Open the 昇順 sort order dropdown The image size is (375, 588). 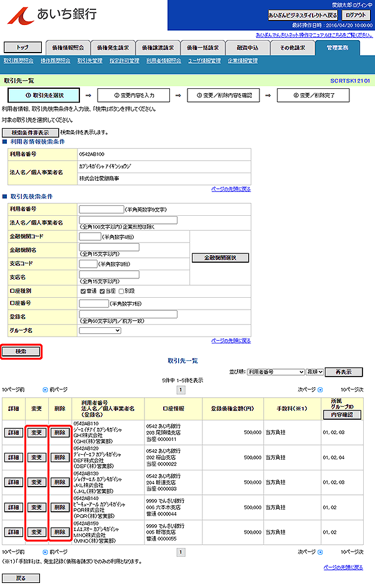coord(314,372)
